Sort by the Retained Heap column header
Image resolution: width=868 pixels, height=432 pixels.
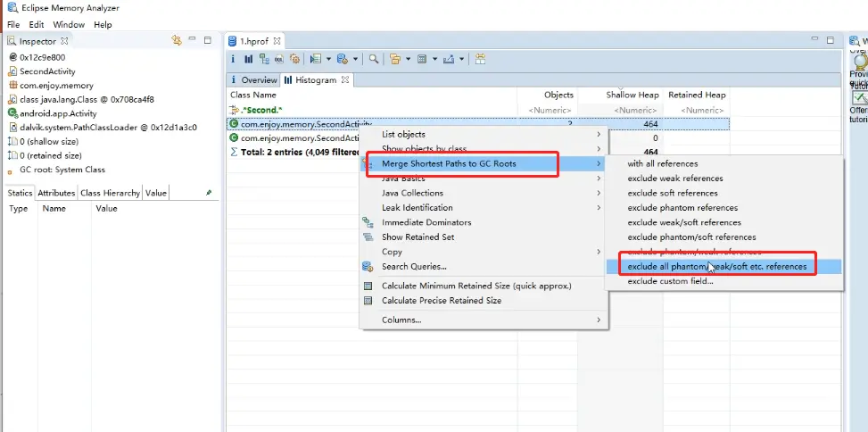click(x=697, y=95)
